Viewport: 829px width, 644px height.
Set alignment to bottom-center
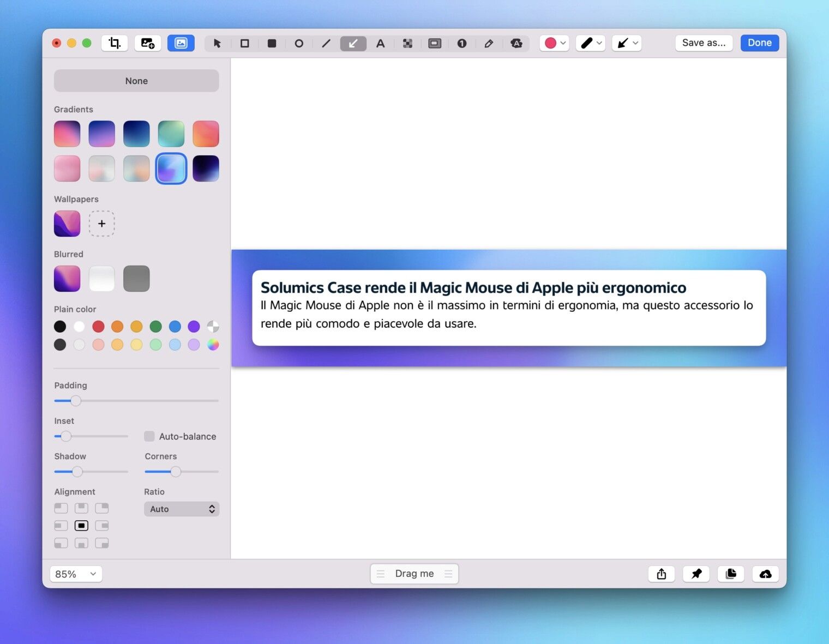[x=81, y=543]
